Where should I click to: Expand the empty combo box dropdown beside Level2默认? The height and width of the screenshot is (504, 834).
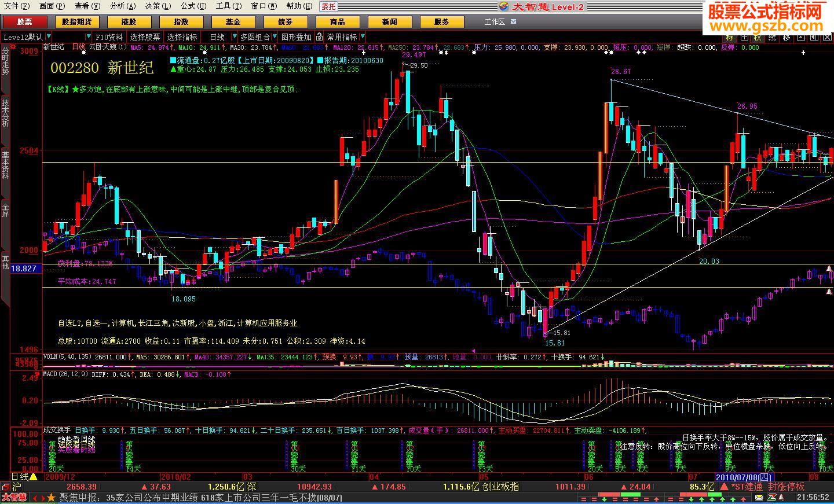89,37
